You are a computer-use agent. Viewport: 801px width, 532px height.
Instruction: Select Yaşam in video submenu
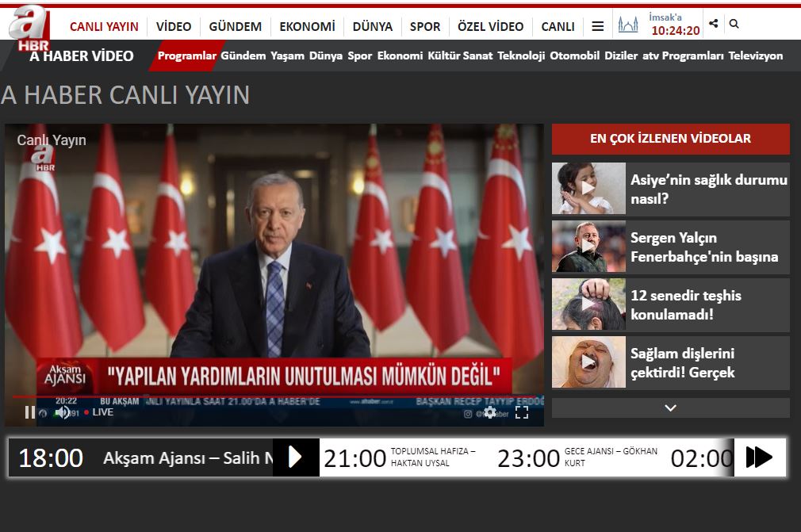(288, 55)
